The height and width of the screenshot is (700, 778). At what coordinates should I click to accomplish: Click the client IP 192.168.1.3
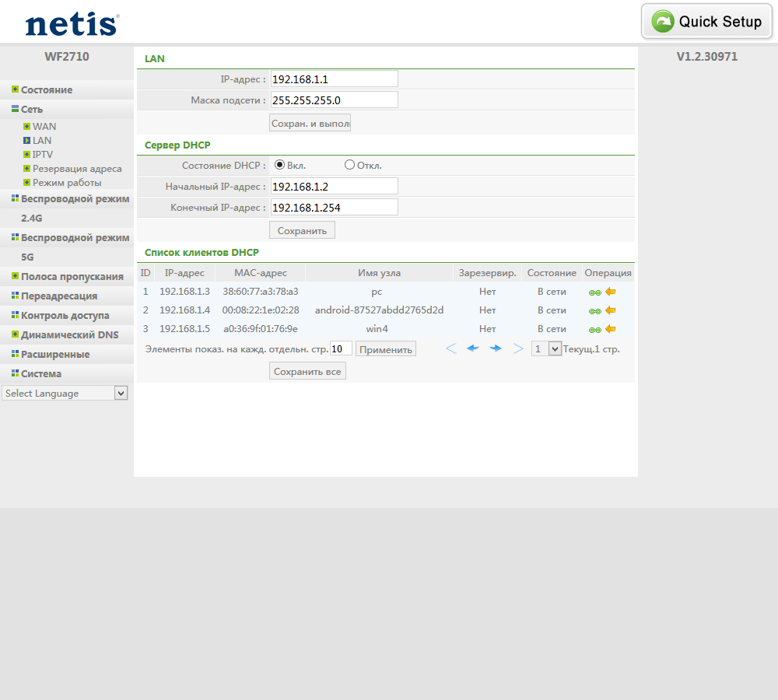[x=184, y=292]
